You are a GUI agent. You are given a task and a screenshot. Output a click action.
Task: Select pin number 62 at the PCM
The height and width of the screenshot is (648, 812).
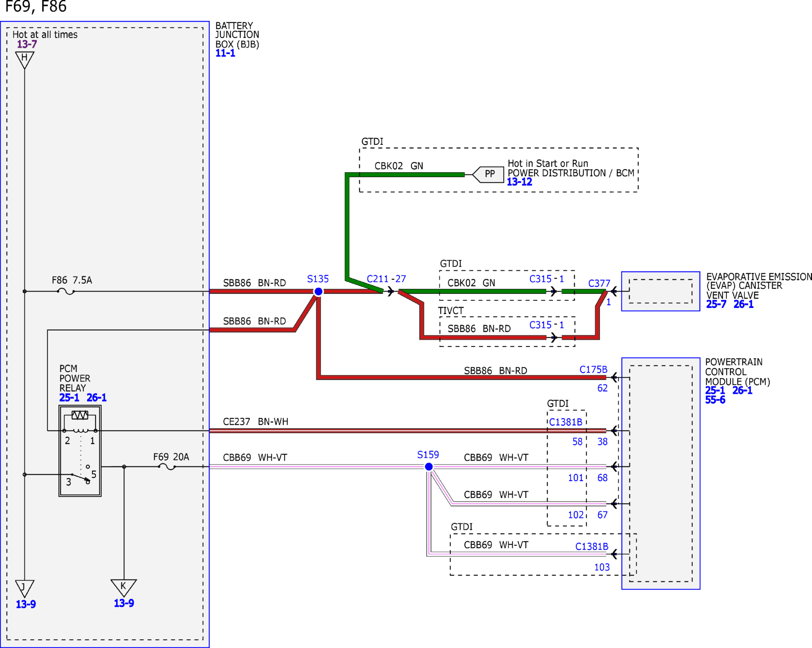602,388
